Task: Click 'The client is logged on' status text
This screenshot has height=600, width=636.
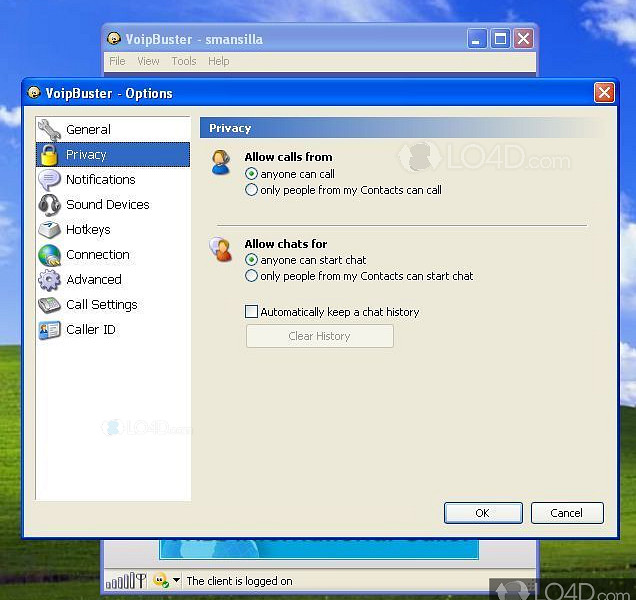Action: click(239, 581)
